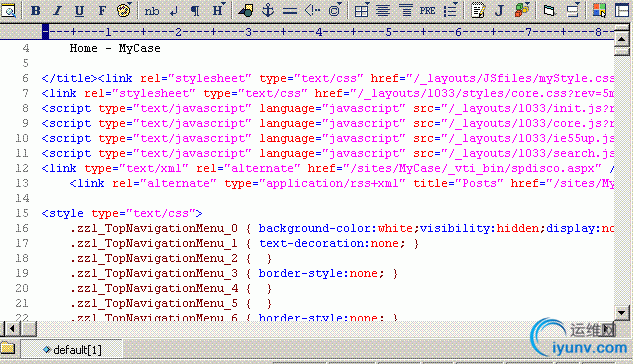Click '.zzl_TopNavigationMenu_2' selector

154,258
